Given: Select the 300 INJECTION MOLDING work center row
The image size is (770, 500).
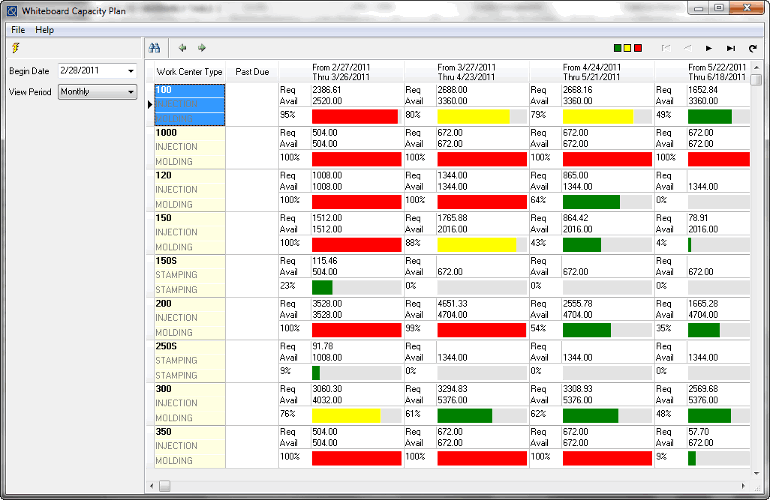Looking at the screenshot, I should click(189, 403).
